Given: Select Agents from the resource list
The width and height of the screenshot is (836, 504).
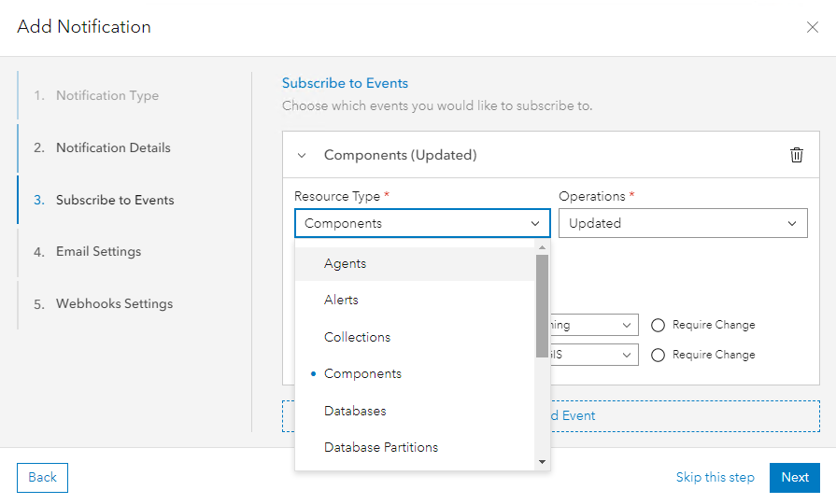Looking at the screenshot, I should [x=346, y=263].
